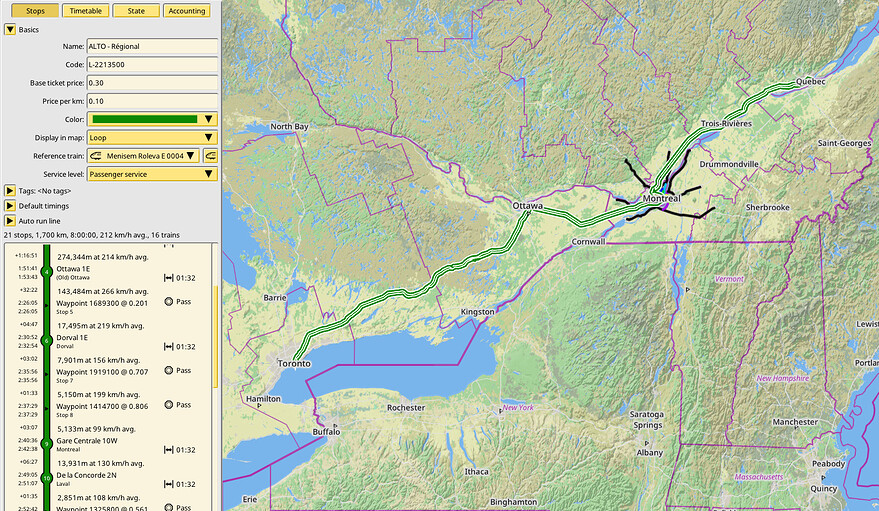The width and height of the screenshot is (879, 511).
Task: Toggle Pass indicator for Waypoint 1689300
Action: point(169,301)
